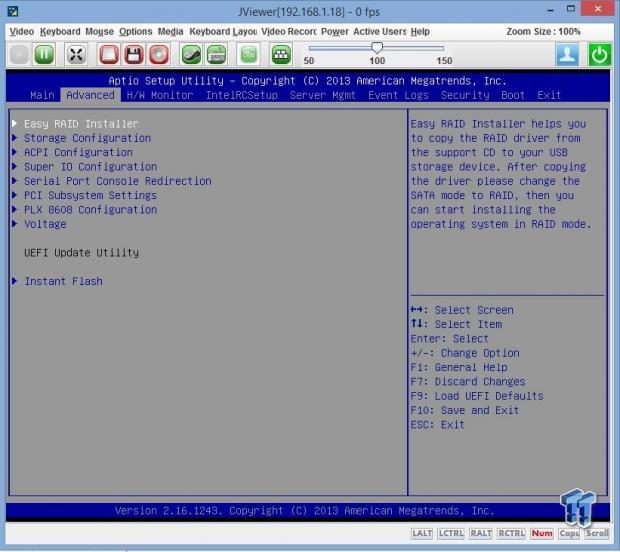This screenshot has width=620, height=552.
Task: Open the Media menu
Action: point(170,31)
